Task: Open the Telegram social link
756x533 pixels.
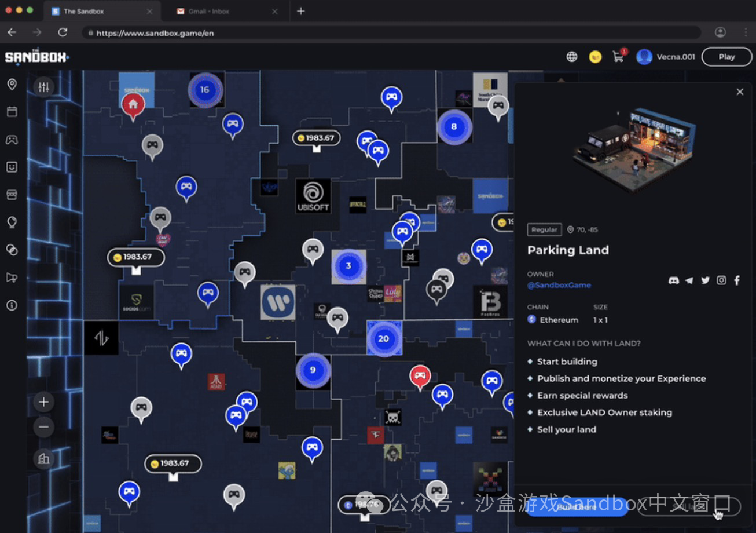Action: [x=689, y=280]
